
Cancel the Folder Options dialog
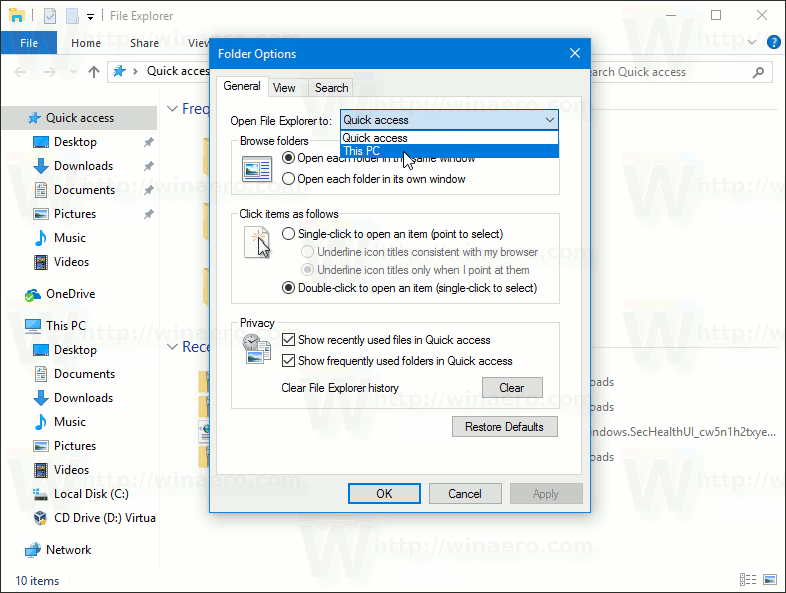coord(465,494)
